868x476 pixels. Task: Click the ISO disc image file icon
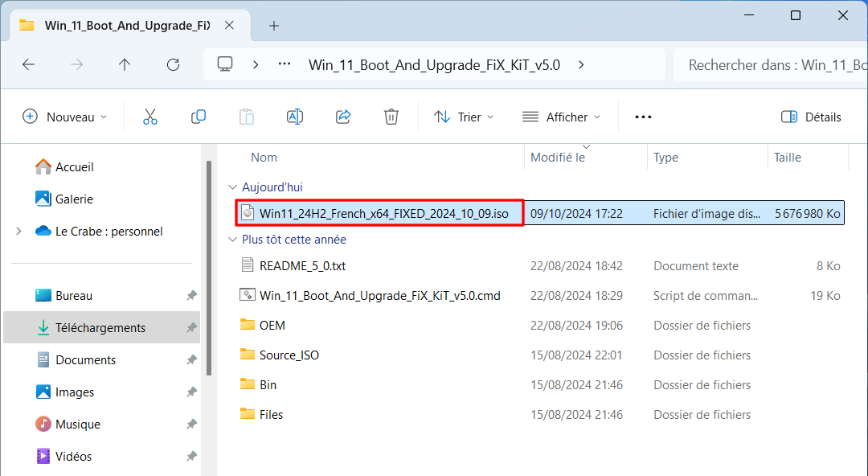click(x=248, y=213)
